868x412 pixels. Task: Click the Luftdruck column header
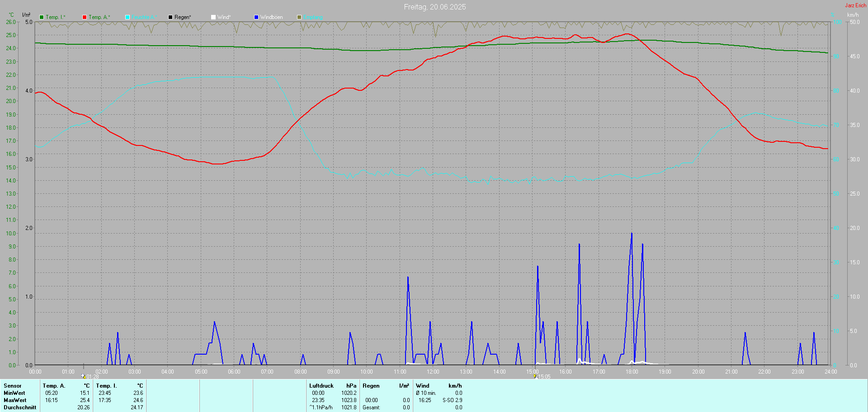[321, 386]
